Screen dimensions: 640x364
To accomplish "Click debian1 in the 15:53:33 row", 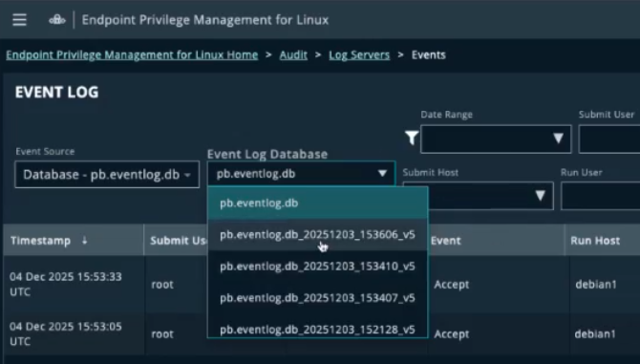I will coord(596,284).
